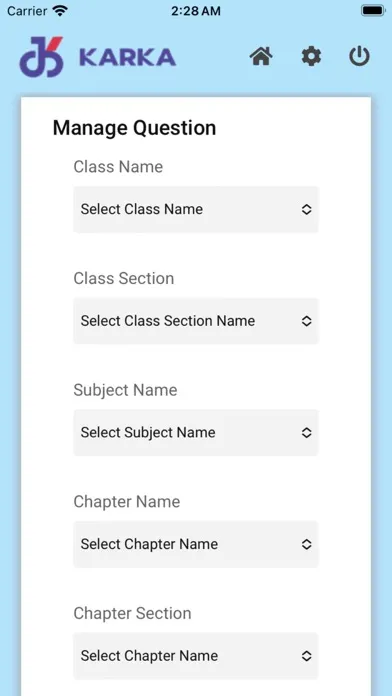Tap the battery status icon

tap(372, 11)
